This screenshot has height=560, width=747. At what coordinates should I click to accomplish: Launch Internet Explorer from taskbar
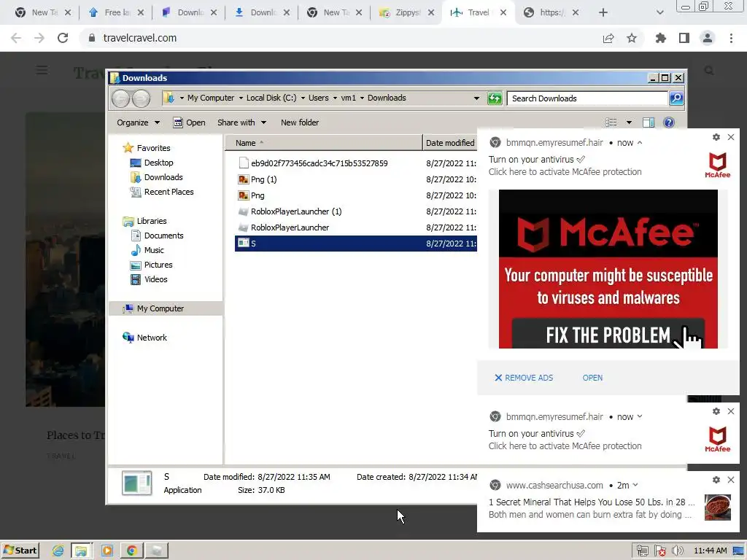pyautogui.click(x=58, y=551)
